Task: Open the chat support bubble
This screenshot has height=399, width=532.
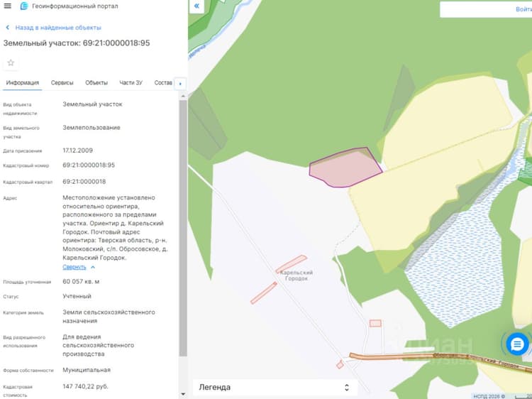Action: [x=517, y=344]
